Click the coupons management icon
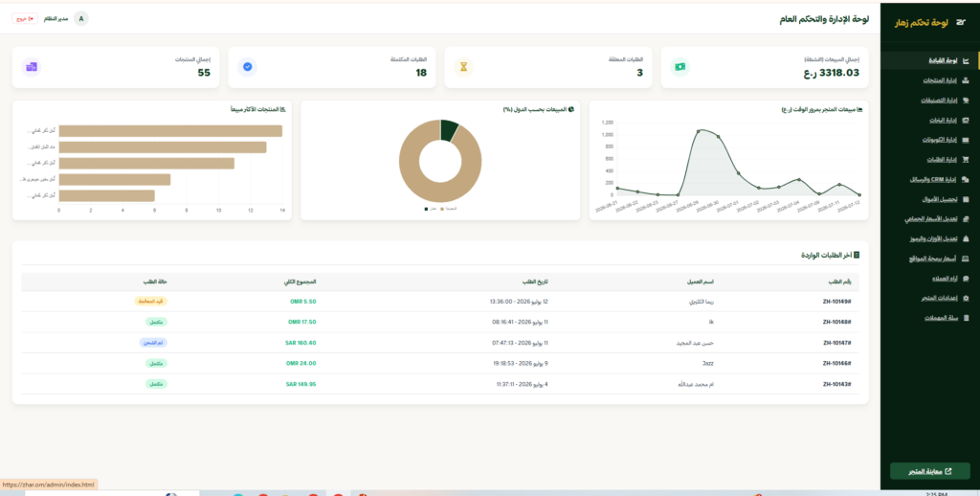This screenshot has width=980, height=496. pos(967,140)
